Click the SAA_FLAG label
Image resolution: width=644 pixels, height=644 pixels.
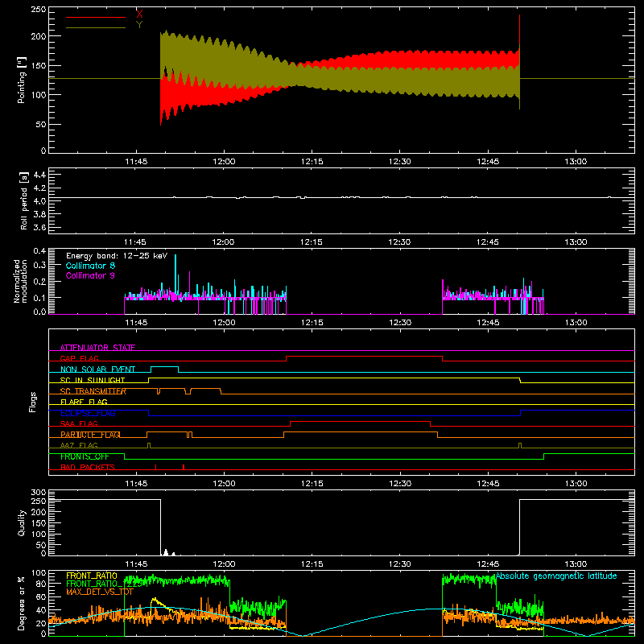coord(79,423)
